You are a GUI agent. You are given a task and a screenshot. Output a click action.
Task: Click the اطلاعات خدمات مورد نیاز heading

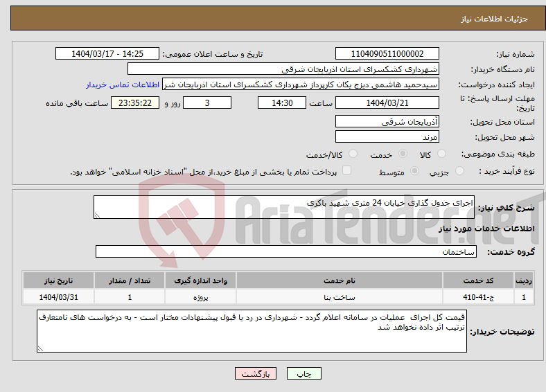[x=486, y=229]
